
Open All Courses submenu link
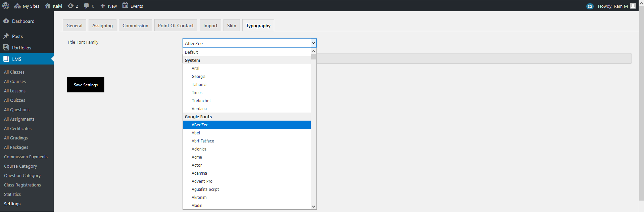pyautogui.click(x=15, y=81)
